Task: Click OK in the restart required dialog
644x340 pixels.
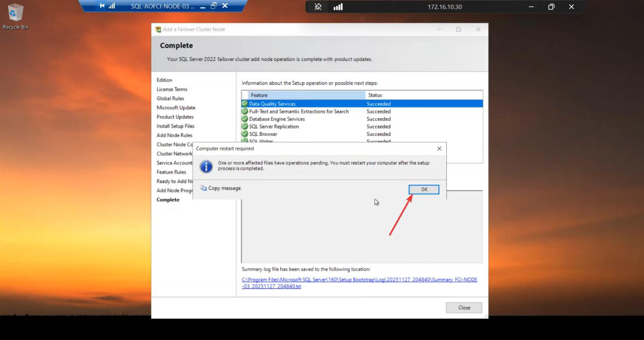Action: pos(424,190)
